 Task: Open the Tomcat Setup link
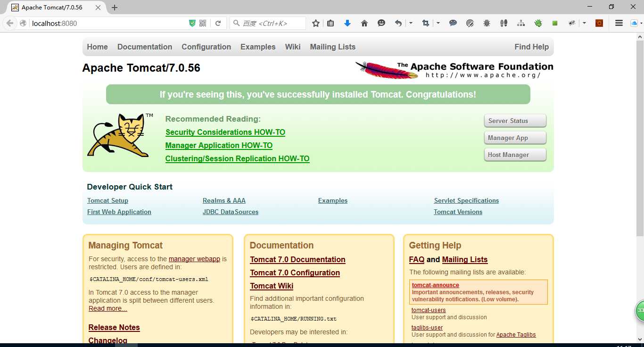pos(107,200)
